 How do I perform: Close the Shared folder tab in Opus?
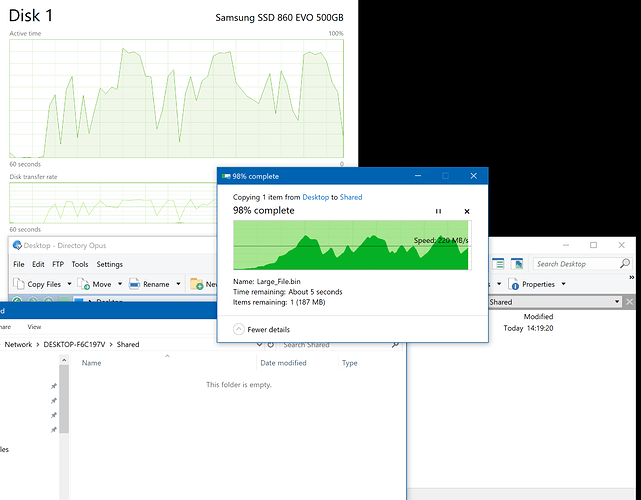[629, 302]
